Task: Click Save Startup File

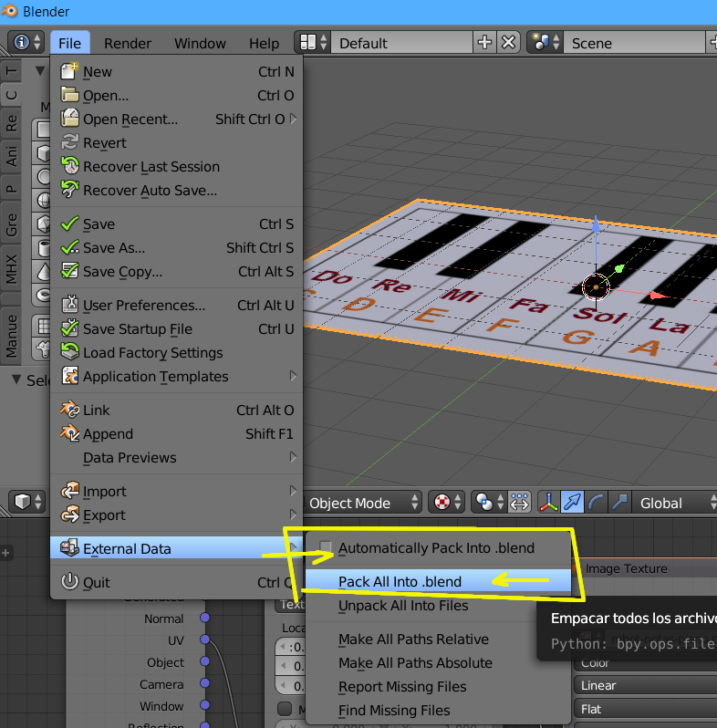Action: click(x=177, y=329)
